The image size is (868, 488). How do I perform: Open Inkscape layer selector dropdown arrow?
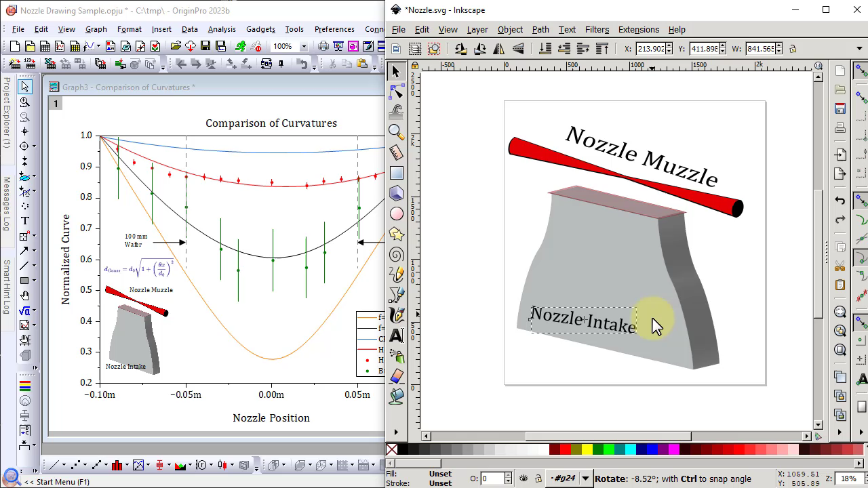[x=585, y=479]
